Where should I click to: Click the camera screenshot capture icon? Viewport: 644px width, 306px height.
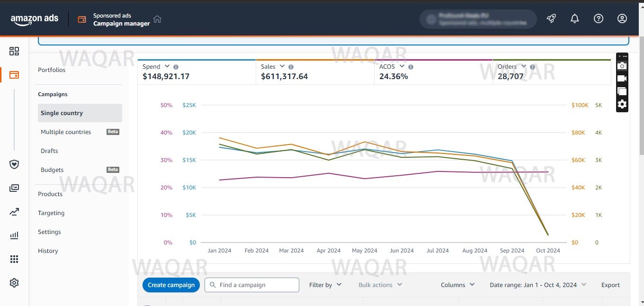(x=622, y=66)
